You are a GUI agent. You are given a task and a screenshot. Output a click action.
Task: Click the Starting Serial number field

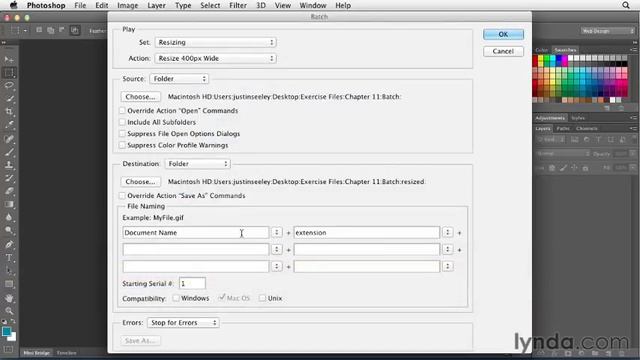(192, 283)
